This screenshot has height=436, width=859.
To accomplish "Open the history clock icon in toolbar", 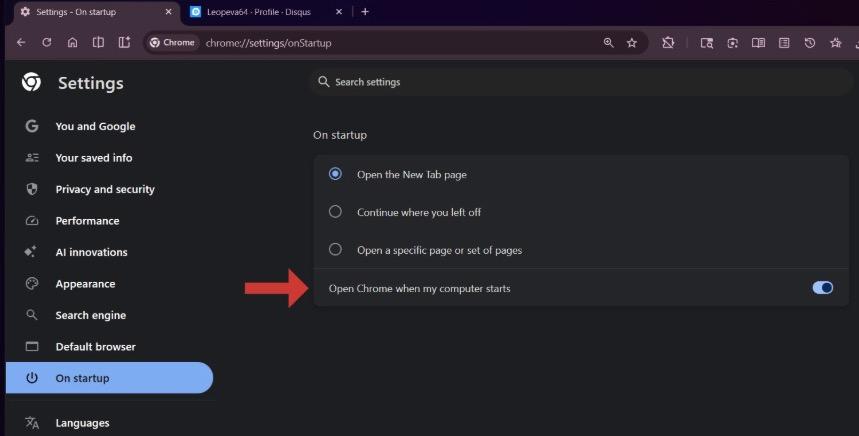I will click(x=810, y=43).
